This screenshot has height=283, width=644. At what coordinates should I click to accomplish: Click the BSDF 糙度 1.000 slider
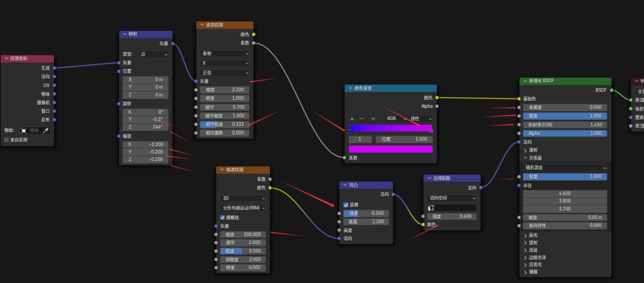pos(565,116)
